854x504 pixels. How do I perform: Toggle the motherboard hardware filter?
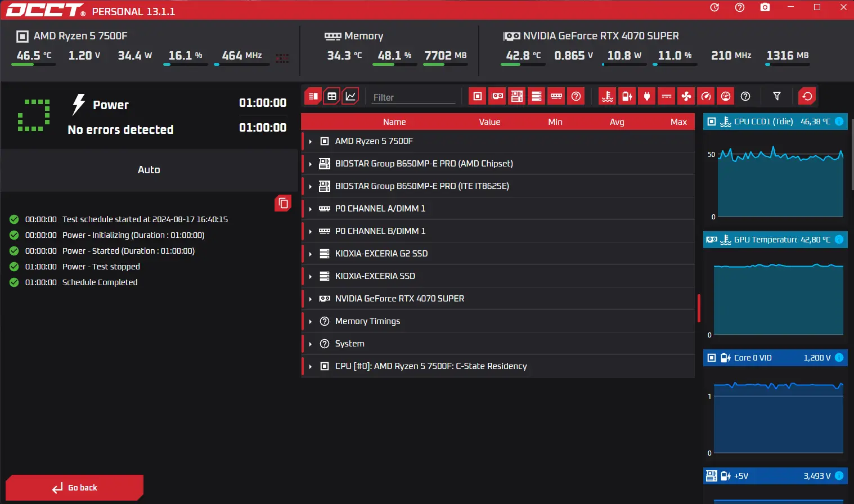(x=517, y=96)
